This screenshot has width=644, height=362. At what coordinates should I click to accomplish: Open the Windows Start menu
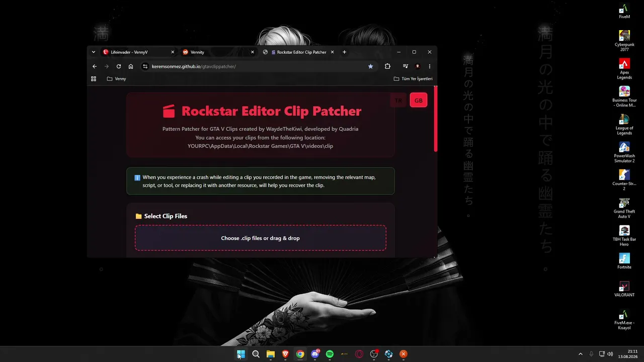(x=241, y=354)
